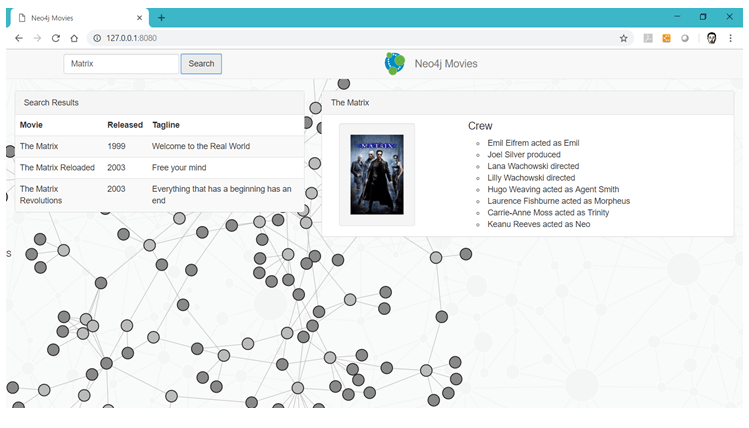Click 'Carrie-Anne Moss acted as Trinity'
The height and width of the screenshot is (428, 749).
548,213
